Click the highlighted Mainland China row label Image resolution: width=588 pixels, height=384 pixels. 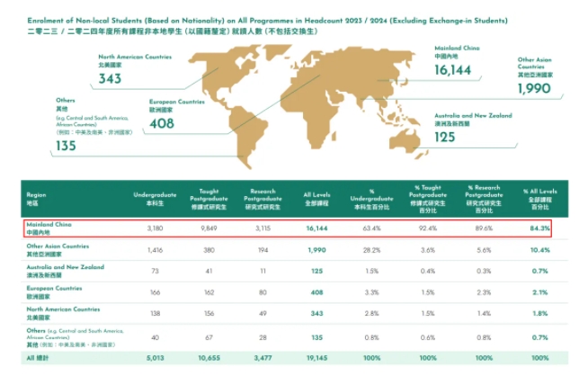coord(46,228)
